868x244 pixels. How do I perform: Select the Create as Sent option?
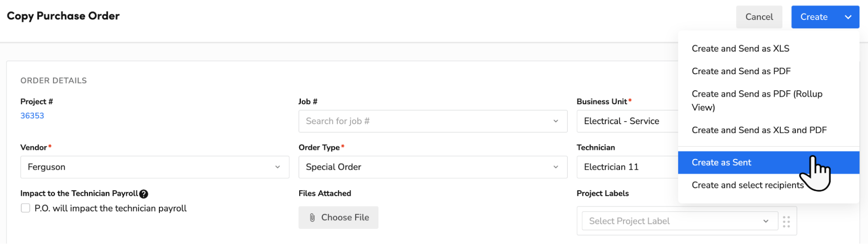(x=721, y=162)
